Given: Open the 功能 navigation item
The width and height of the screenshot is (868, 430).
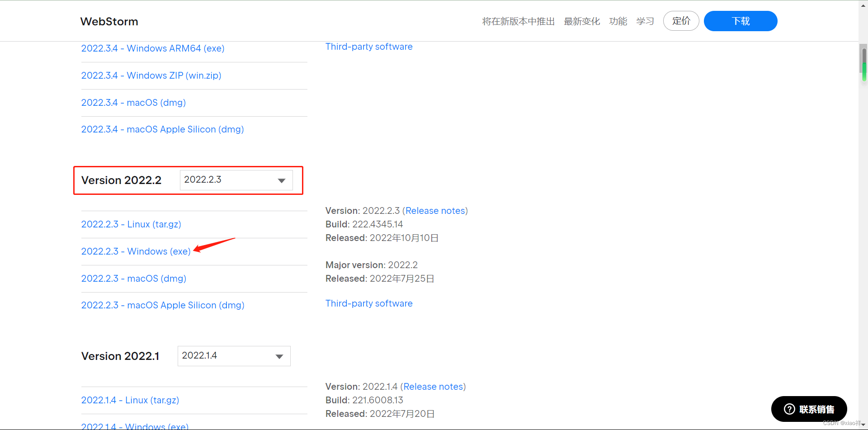Looking at the screenshot, I should tap(618, 21).
